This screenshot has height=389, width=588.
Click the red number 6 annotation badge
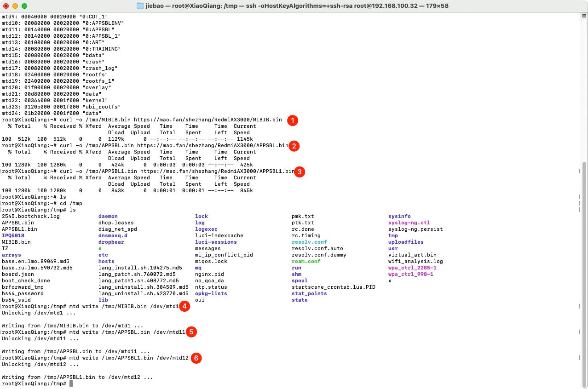196,358
